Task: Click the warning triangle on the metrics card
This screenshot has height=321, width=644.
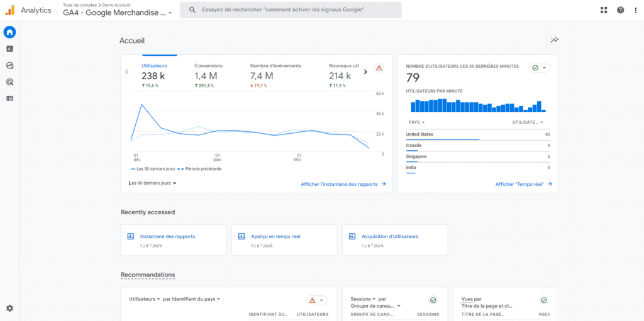Action: (x=379, y=68)
